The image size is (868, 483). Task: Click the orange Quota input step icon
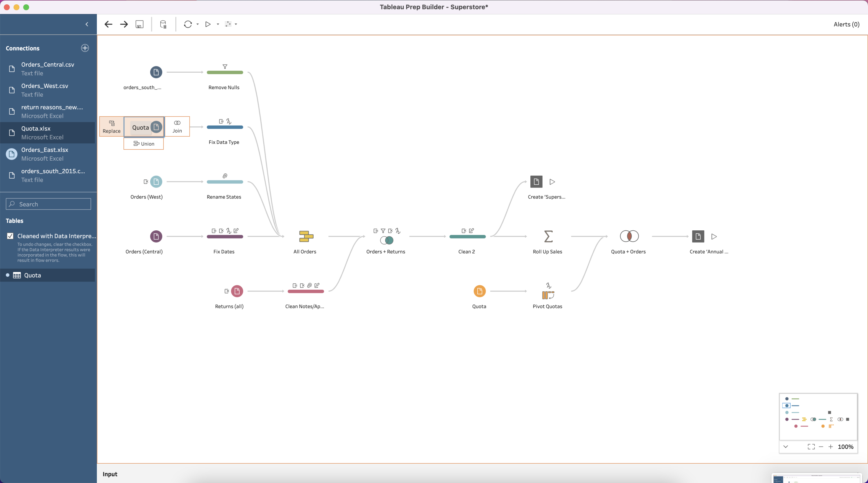479,291
